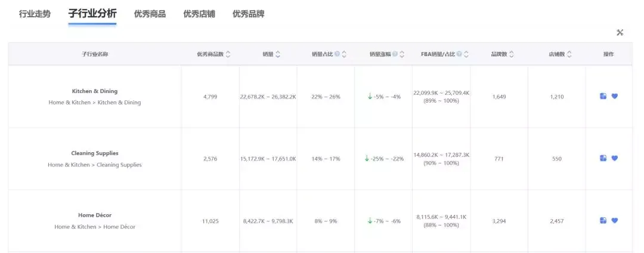Sort by FBA销量/占比 column arrows
This screenshot has width=644, height=253.
click(x=466, y=54)
